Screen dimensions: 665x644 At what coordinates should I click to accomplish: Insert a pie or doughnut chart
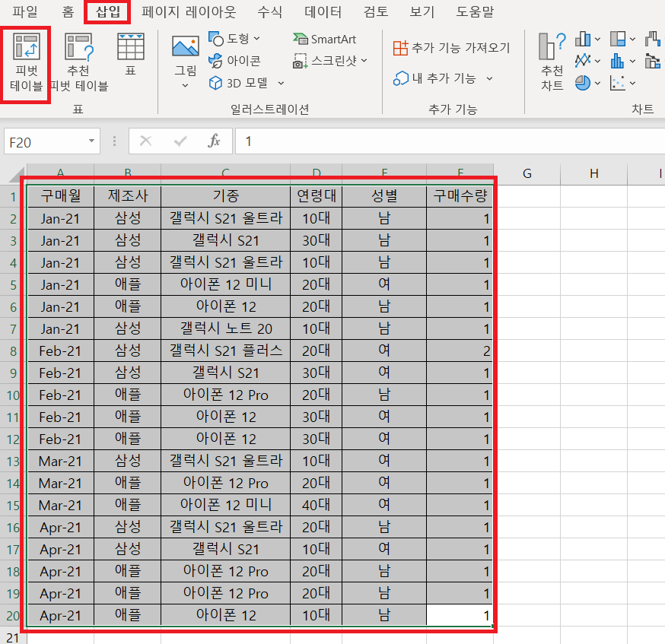pos(583,83)
